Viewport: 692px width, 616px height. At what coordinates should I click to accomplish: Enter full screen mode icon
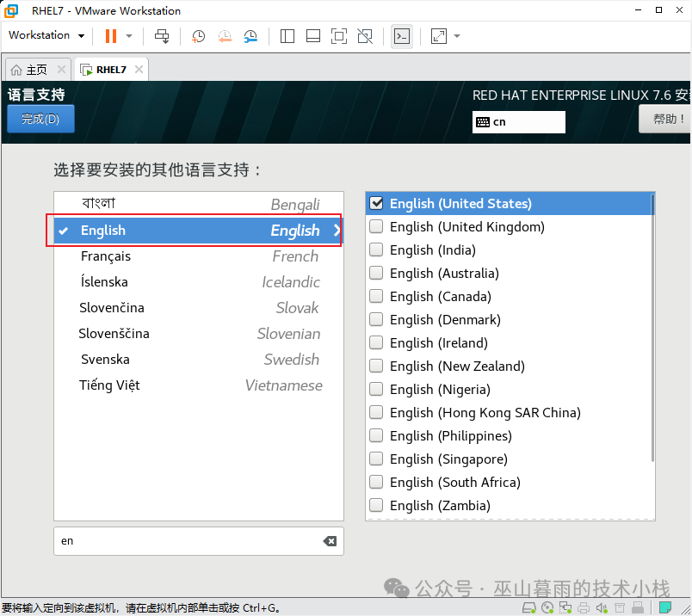click(x=339, y=36)
